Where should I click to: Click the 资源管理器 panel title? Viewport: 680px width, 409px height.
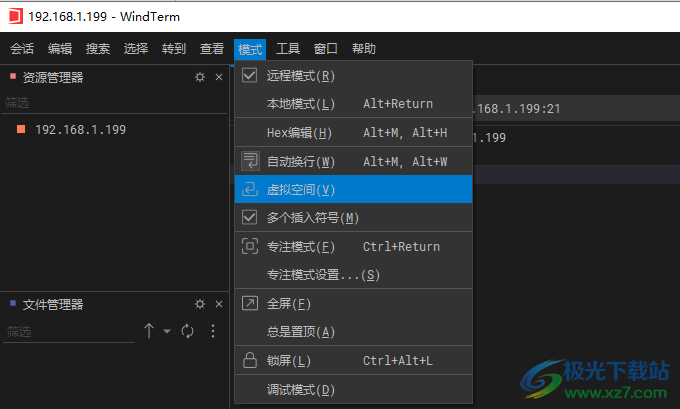[x=52, y=78]
